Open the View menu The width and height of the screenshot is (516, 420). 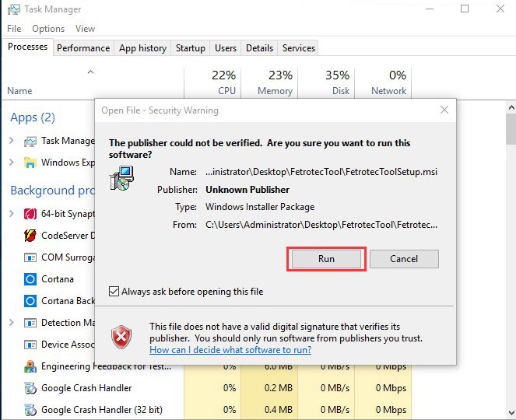coord(86,29)
